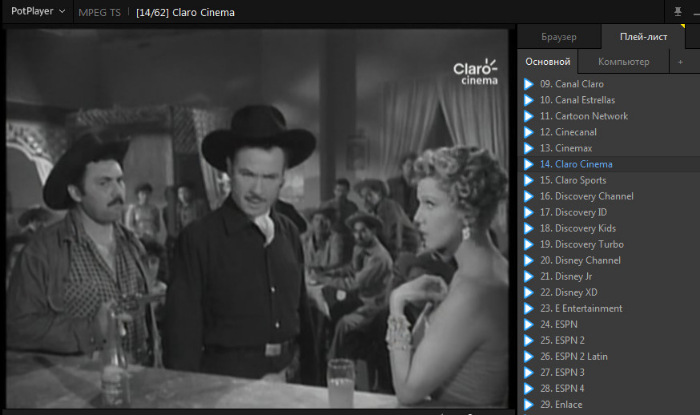Click the play icon beside Canal Estrellas
This screenshot has width=700, height=415.
point(529,100)
